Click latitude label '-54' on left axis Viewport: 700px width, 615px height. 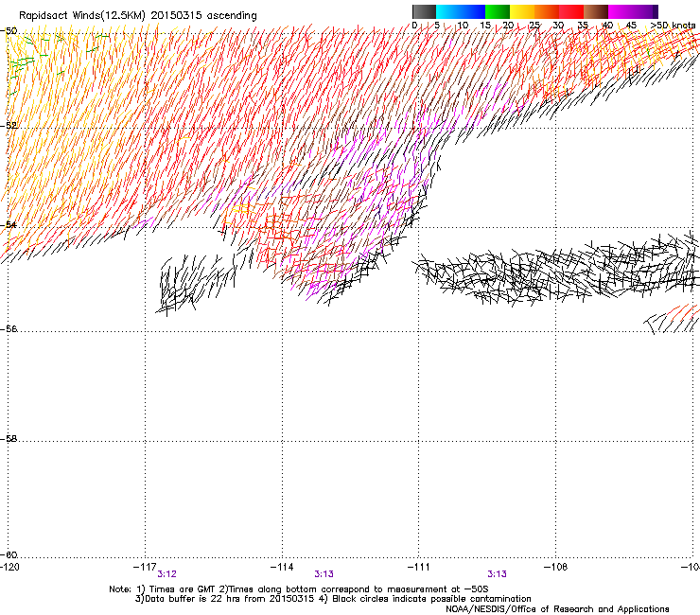9,224
